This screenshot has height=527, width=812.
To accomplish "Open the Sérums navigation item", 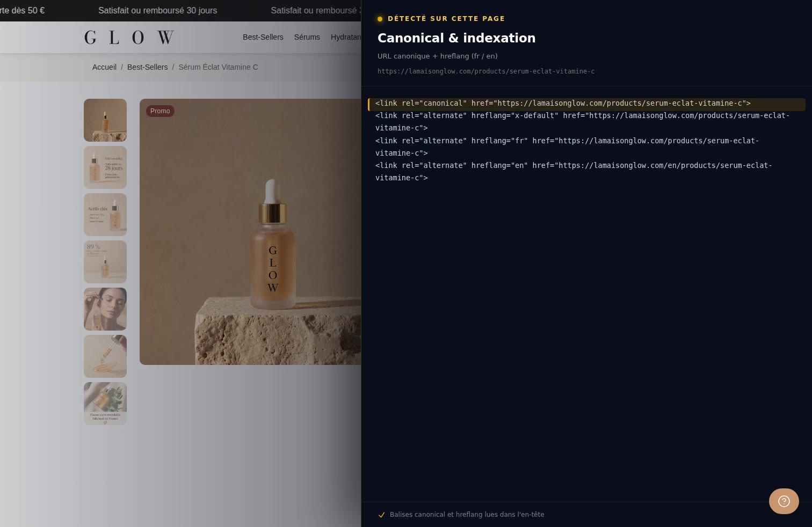I will 307,37.
